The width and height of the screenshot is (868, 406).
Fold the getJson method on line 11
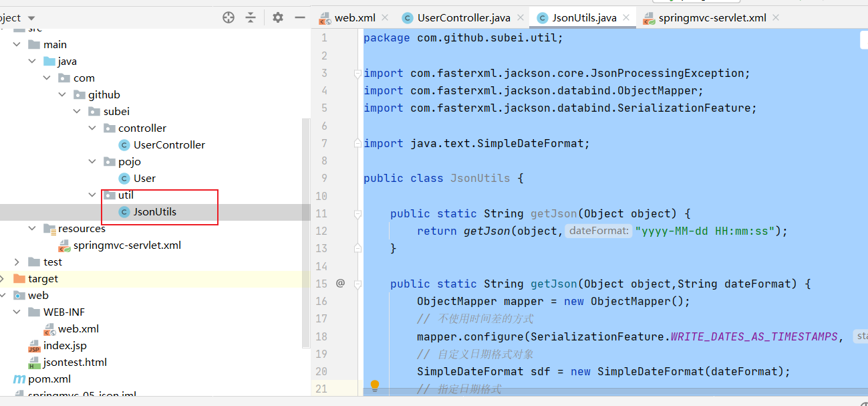(x=357, y=214)
